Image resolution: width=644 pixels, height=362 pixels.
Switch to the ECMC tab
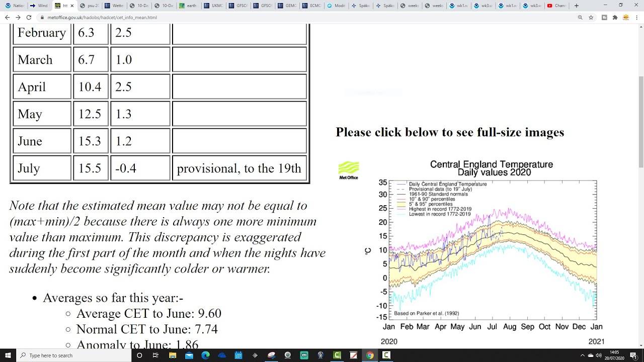pyautogui.click(x=312, y=6)
